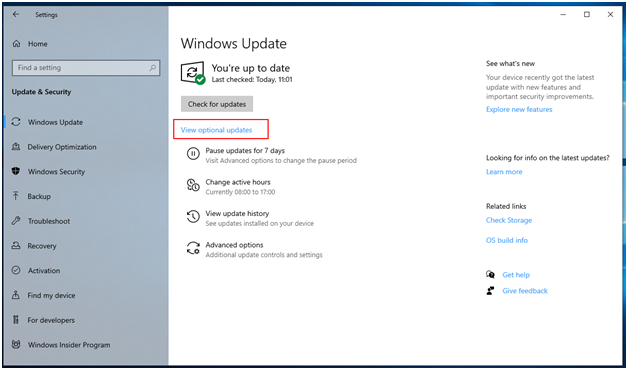This screenshot has width=628, height=370.
Task: Click the Check for updates button
Action: (x=217, y=104)
